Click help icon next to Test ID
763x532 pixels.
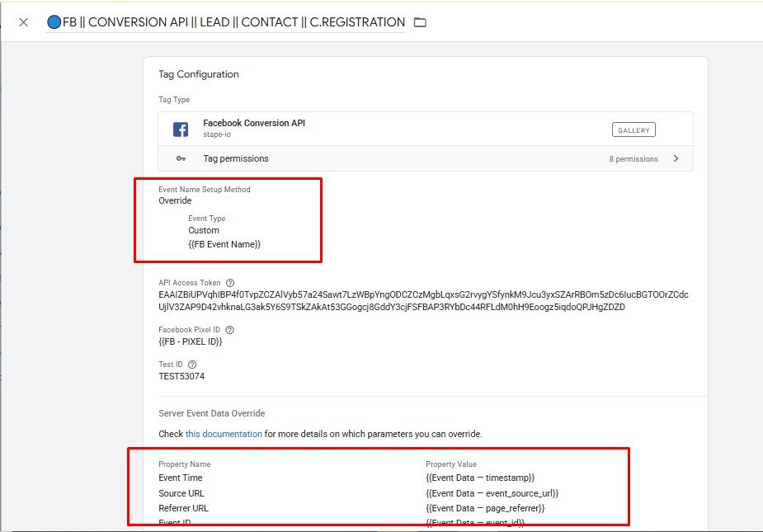point(192,365)
